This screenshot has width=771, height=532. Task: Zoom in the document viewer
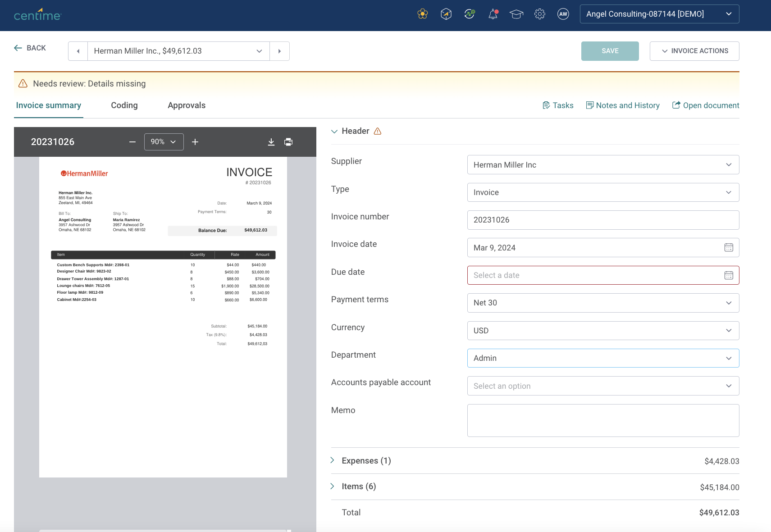(195, 142)
